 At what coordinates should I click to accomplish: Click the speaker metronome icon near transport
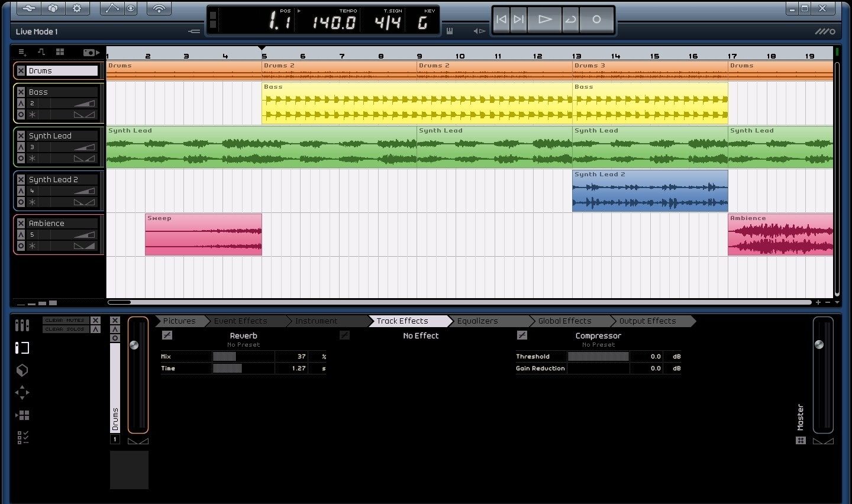tap(479, 31)
